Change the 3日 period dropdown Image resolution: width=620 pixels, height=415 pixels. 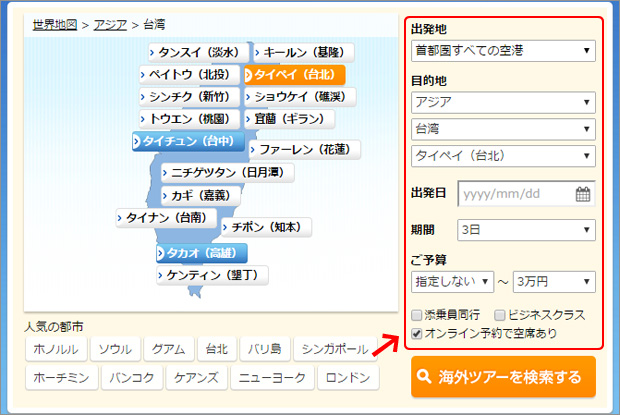[526, 230]
